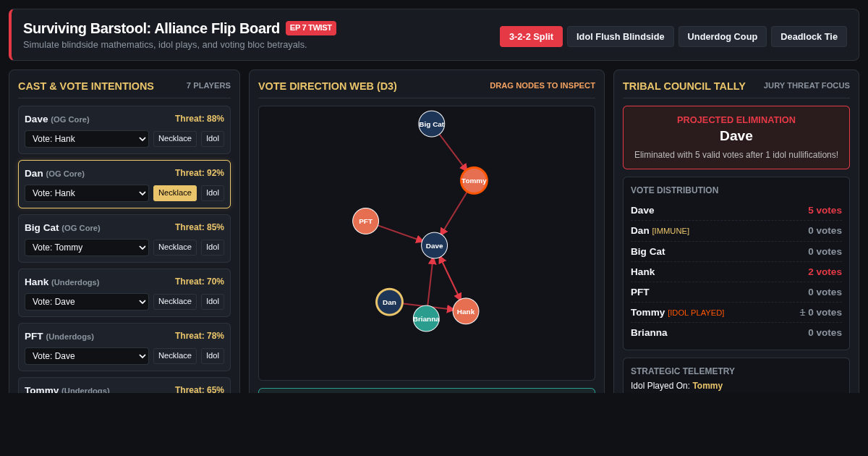The height and width of the screenshot is (456, 868).
Task: Click the JURY THREAT FOCUS label
Action: click(807, 85)
